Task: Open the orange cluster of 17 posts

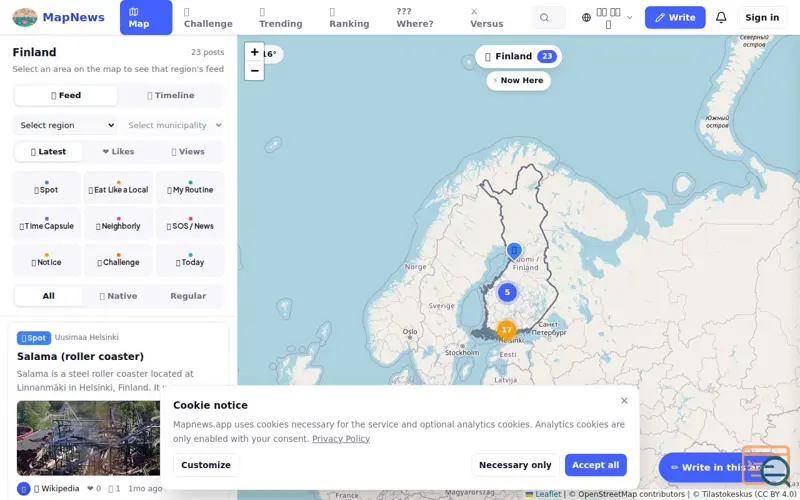Action: pyautogui.click(x=506, y=330)
